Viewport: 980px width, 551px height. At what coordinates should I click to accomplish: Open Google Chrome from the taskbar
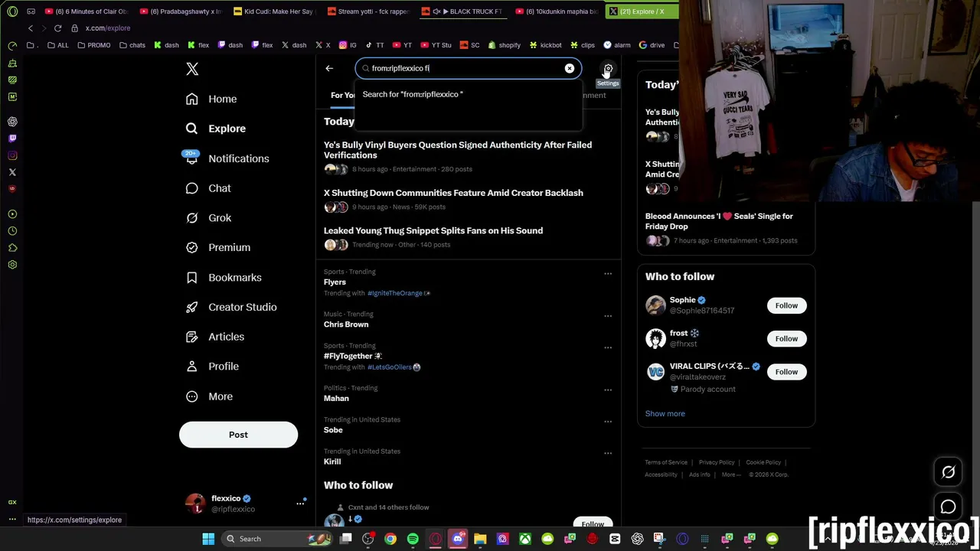(x=390, y=539)
